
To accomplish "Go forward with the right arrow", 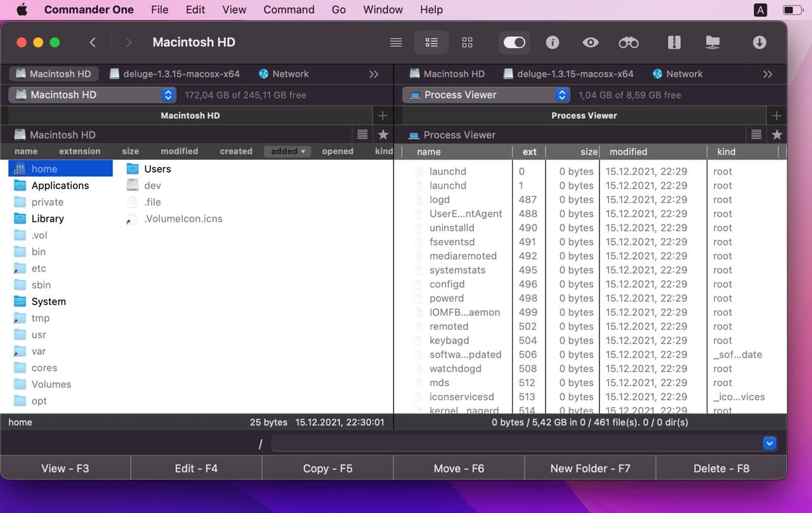I will coord(129,43).
